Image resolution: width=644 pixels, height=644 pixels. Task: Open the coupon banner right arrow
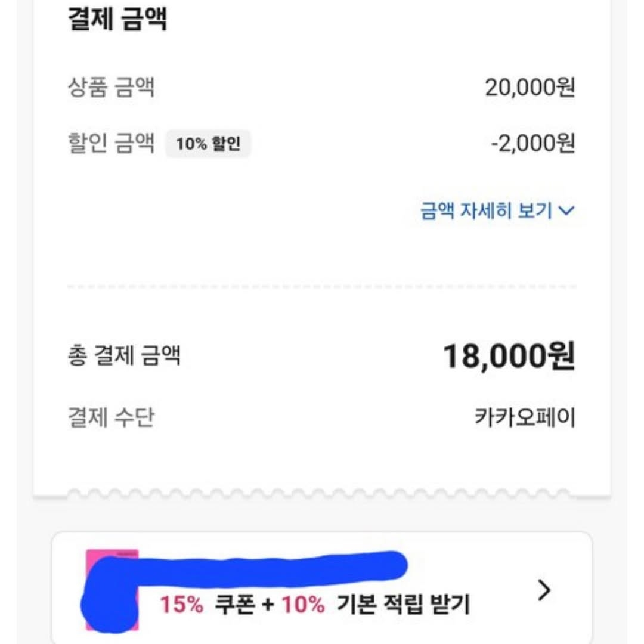point(544,590)
